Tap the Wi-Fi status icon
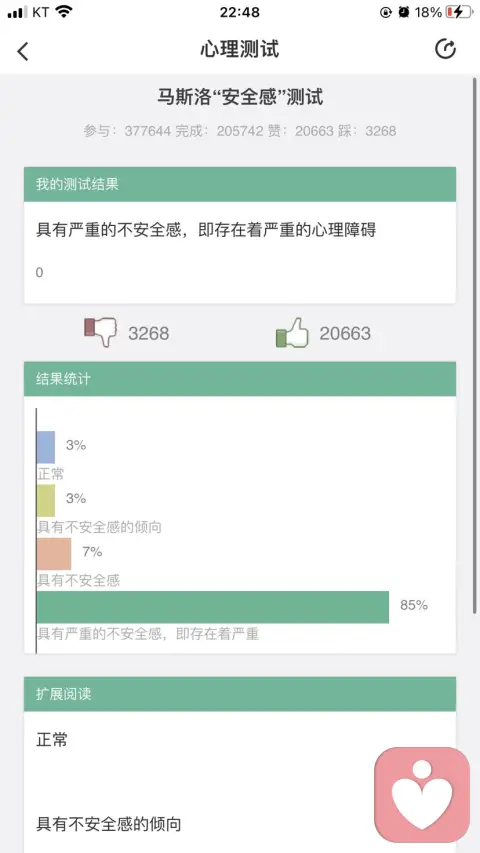The image size is (480, 853). [64, 11]
